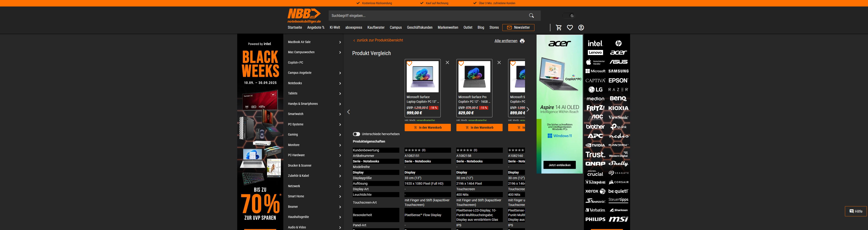Open Geschäftskunden navigation item
868x230 pixels.
coord(419,28)
